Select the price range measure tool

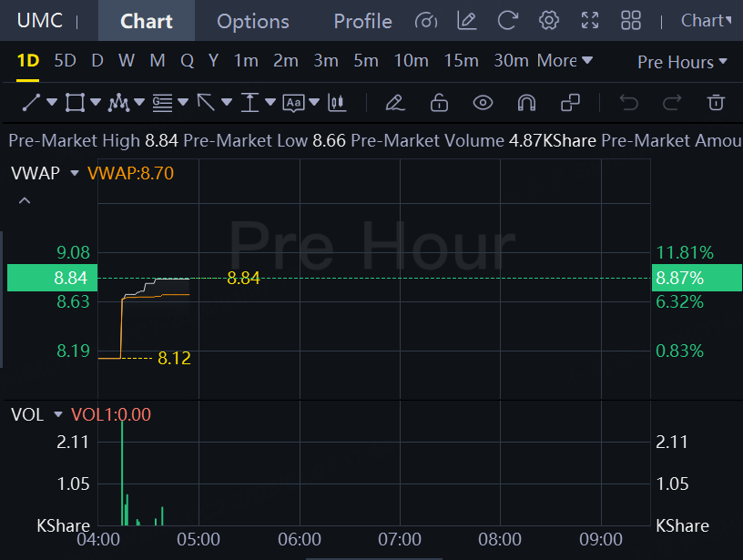tap(249, 102)
